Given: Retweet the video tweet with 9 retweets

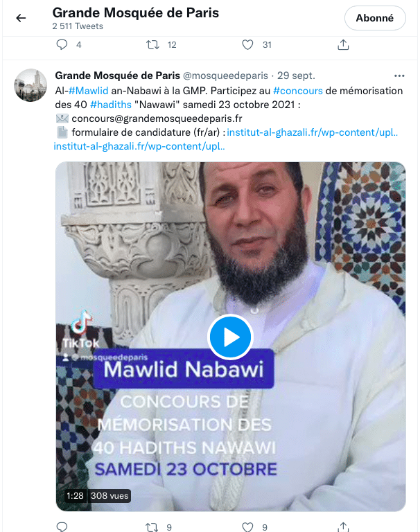Looking at the screenshot, I should [x=152, y=527].
